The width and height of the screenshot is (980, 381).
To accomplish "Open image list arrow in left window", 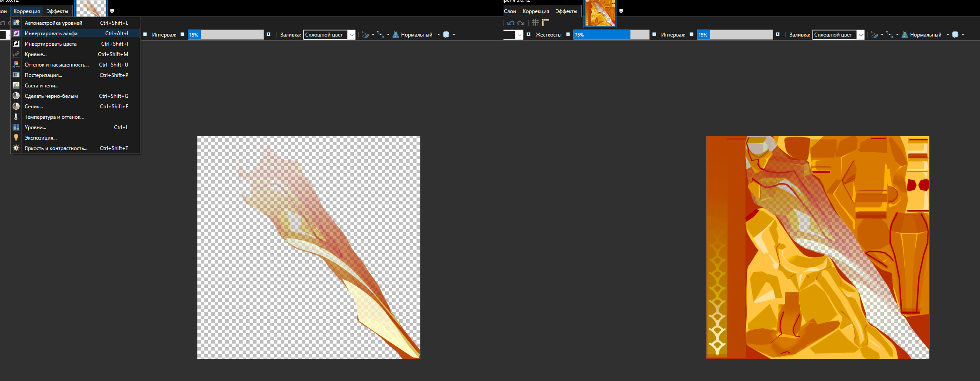I will 112,11.
